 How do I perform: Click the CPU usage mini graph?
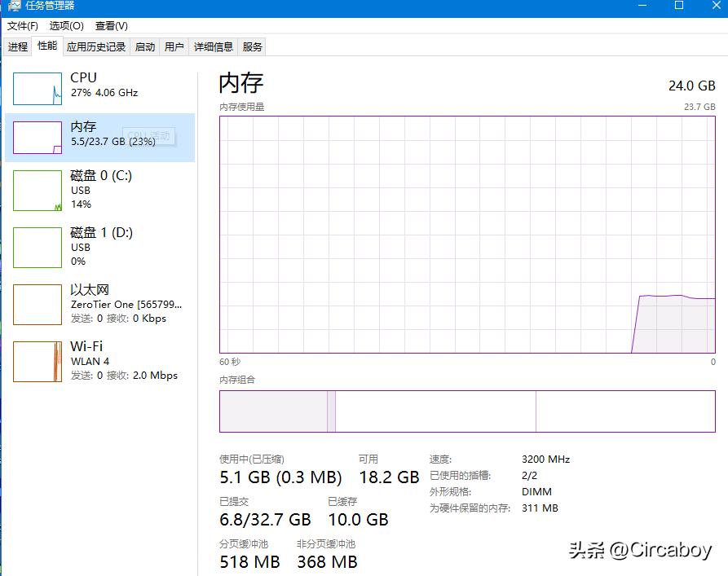click(38, 89)
